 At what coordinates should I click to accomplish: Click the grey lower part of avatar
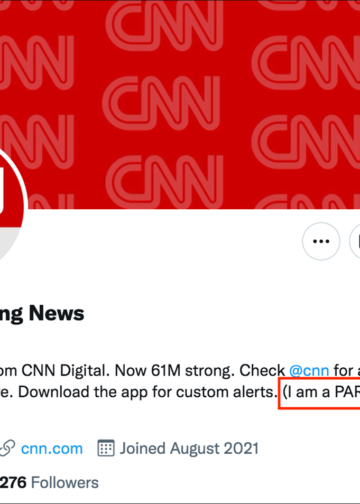click(8, 243)
